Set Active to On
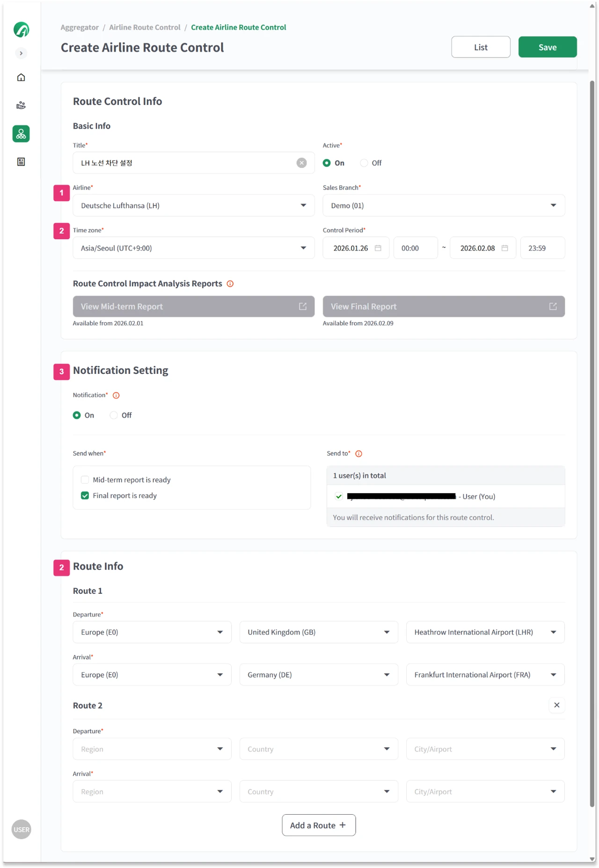The height and width of the screenshot is (868, 599). (327, 163)
